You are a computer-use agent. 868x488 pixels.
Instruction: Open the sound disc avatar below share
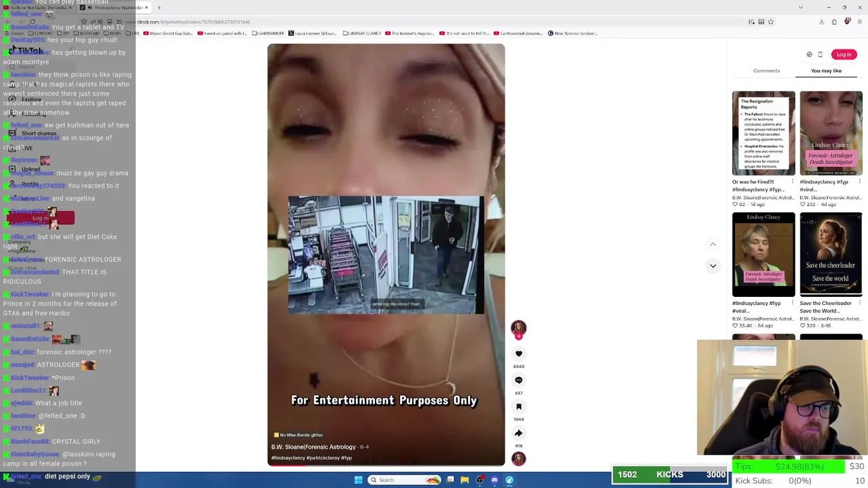[519, 459]
